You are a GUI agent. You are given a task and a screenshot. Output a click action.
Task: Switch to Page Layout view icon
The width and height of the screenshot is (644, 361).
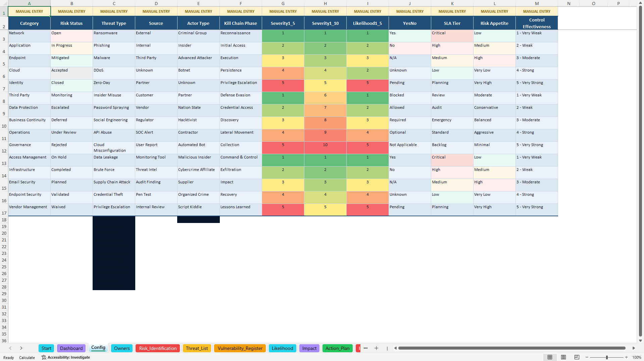(x=563, y=357)
